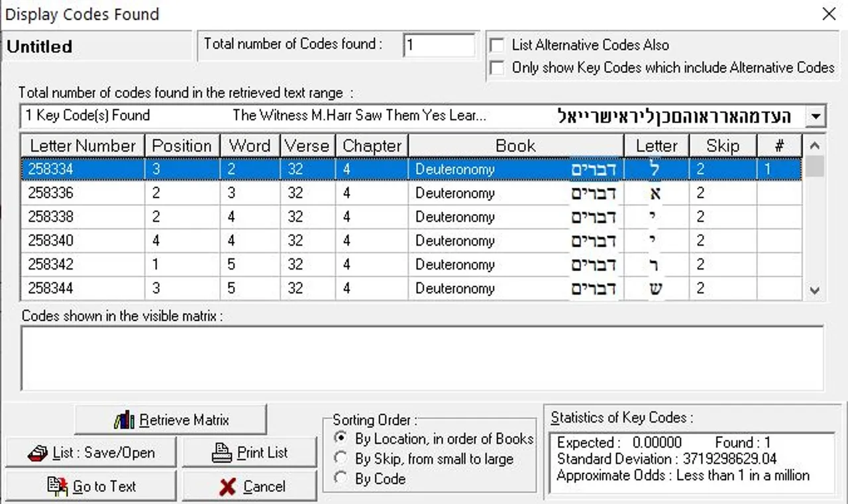The width and height of the screenshot is (848, 504).
Task: Click the # value 1 in highlighted row
Action: pyautogui.click(x=767, y=170)
